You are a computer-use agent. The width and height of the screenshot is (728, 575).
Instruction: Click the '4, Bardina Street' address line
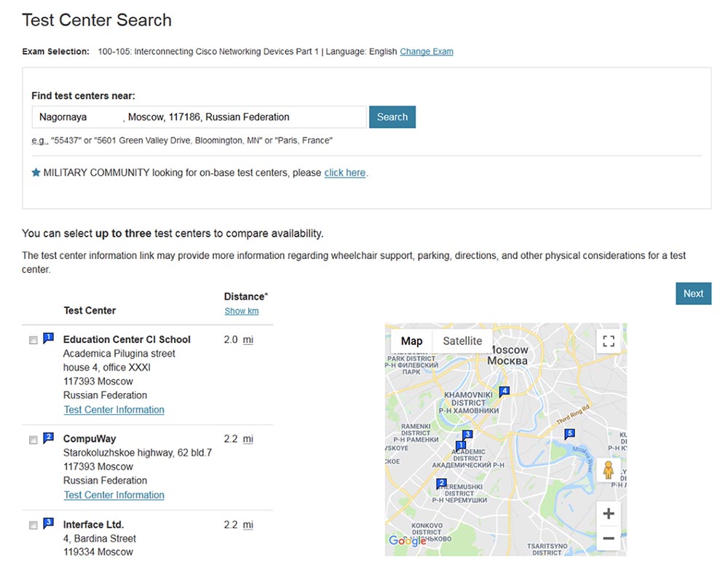pyautogui.click(x=100, y=539)
